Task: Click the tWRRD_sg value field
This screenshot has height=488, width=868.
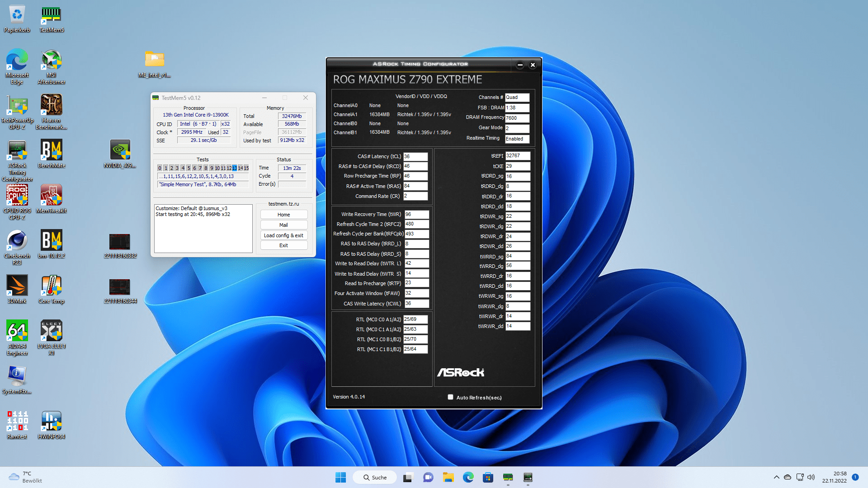Action: (518, 256)
